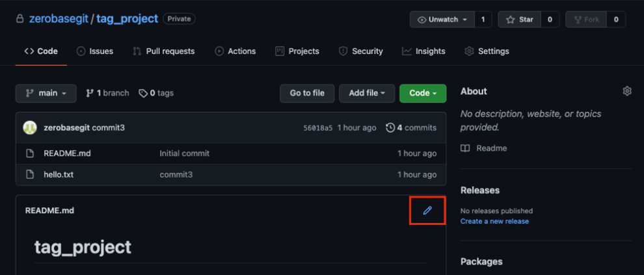Image resolution: width=644 pixels, height=275 pixels.
Task: View the 0 tags link
Action: point(156,93)
